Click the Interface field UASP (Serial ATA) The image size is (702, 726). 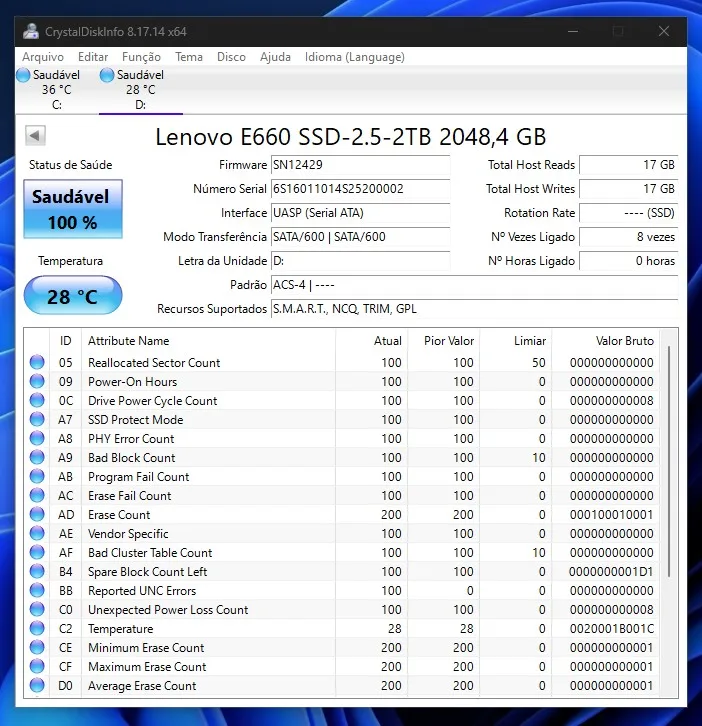coord(360,213)
